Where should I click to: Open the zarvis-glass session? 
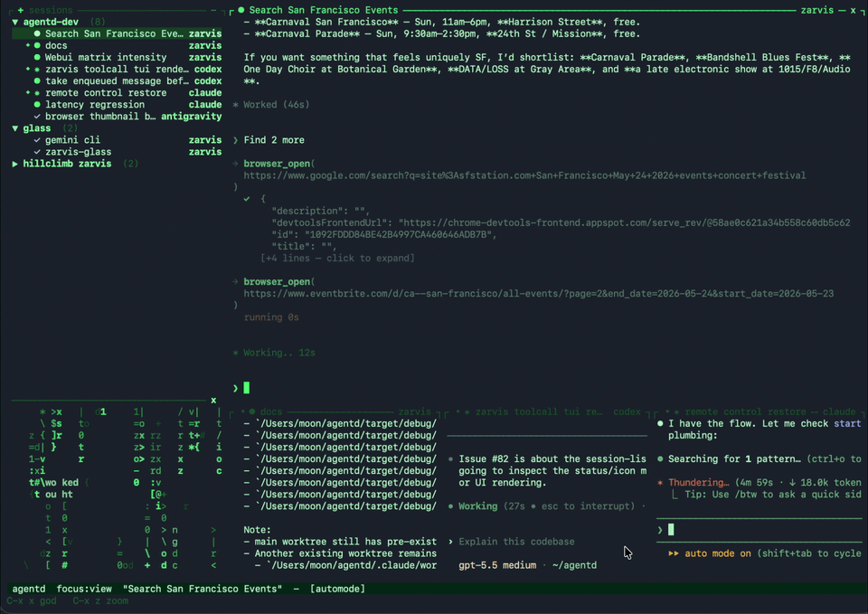(117, 152)
